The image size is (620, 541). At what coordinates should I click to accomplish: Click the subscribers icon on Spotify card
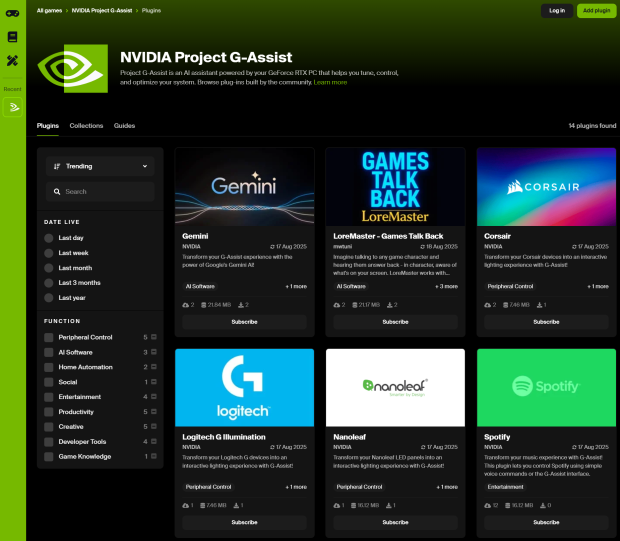(x=488, y=505)
